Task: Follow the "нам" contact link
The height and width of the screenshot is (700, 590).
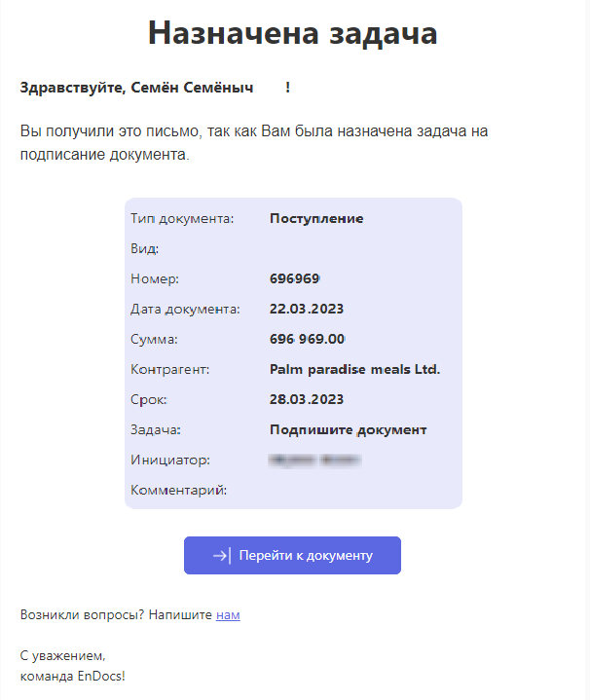Action: pos(228,614)
